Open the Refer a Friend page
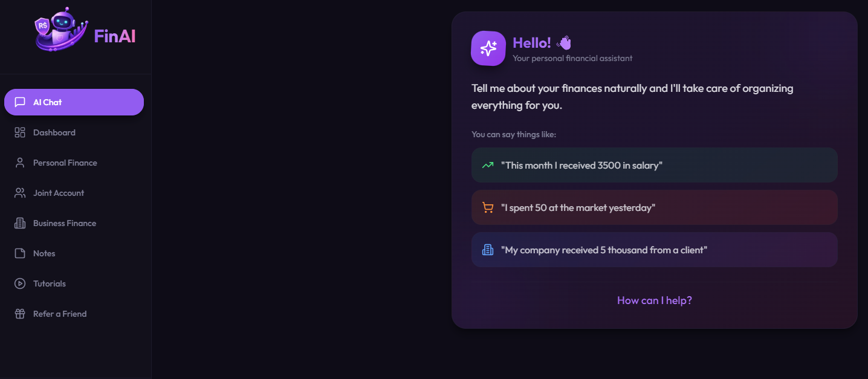The height and width of the screenshot is (379, 868). click(59, 313)
